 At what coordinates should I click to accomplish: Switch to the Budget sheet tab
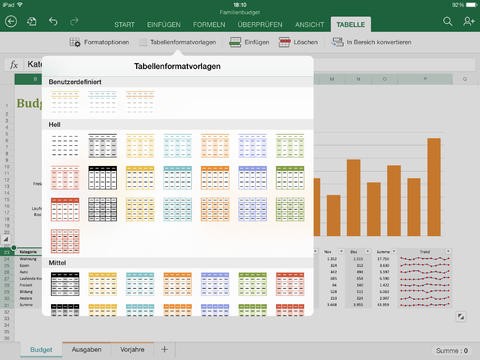(x=41, y=350)
